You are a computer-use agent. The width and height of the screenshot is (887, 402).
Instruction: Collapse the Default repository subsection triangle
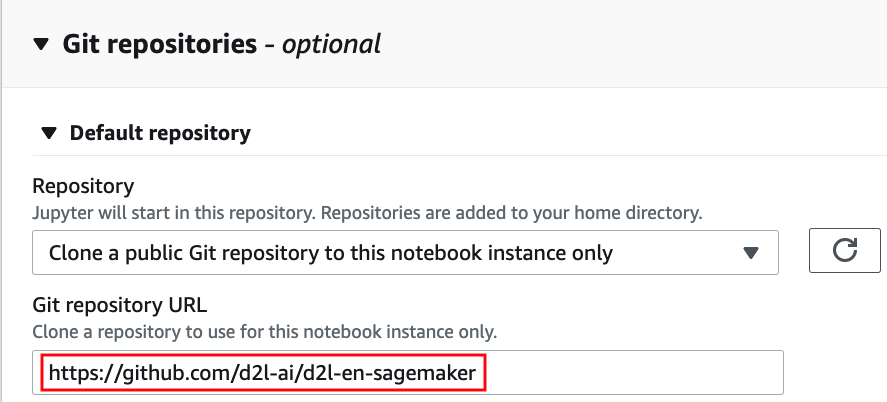tap(47, 133)
